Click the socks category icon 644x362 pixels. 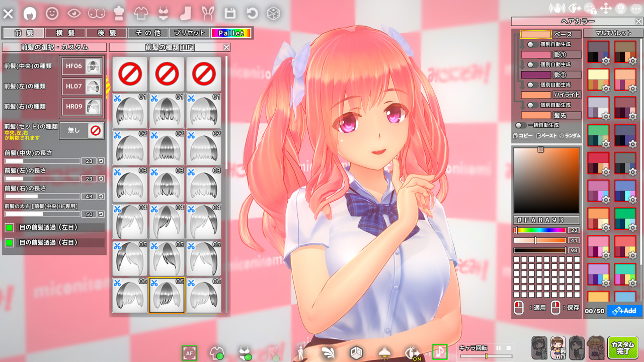point(186,13)
